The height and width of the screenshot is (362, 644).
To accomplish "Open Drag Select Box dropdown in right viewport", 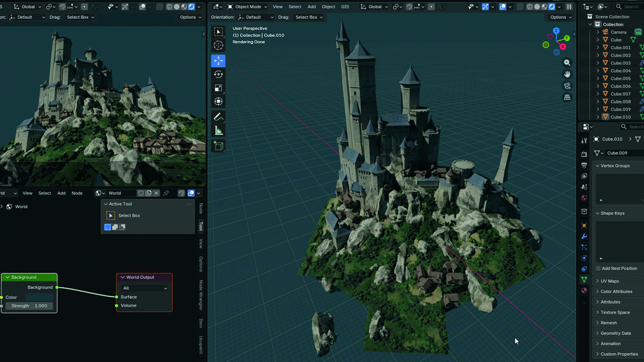I will (x=309, y=17).
